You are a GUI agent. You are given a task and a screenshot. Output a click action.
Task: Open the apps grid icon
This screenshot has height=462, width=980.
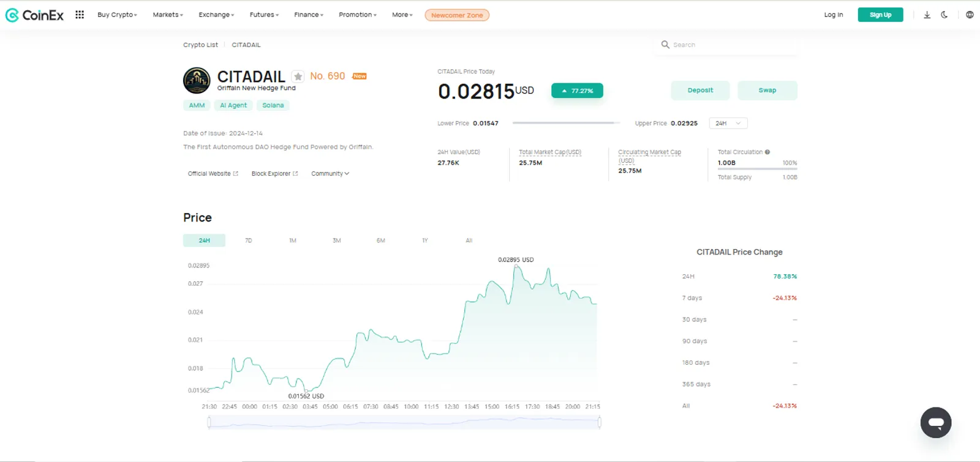pyautogui.click(x=80, y=15)
